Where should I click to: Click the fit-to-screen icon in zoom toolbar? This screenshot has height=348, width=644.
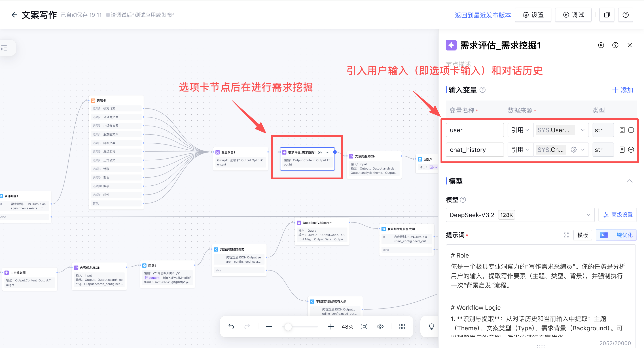click(364, 327)
